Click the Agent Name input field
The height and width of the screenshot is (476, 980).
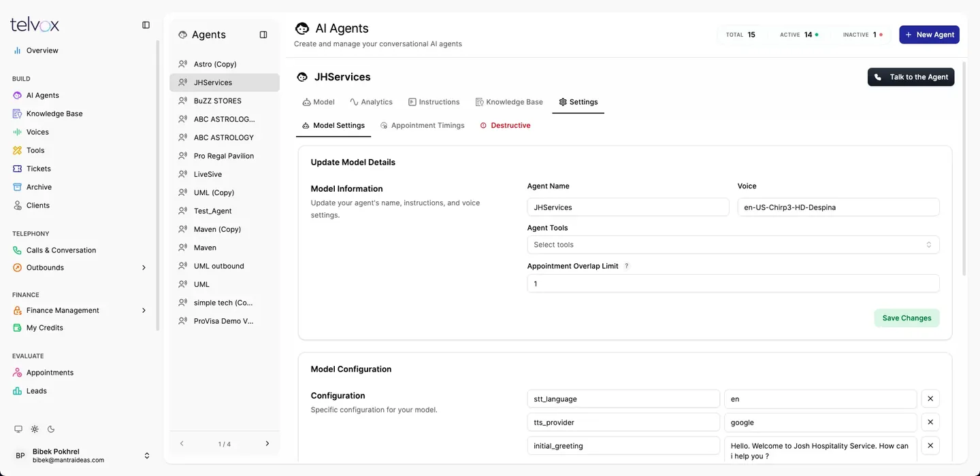tap(628, 207)
